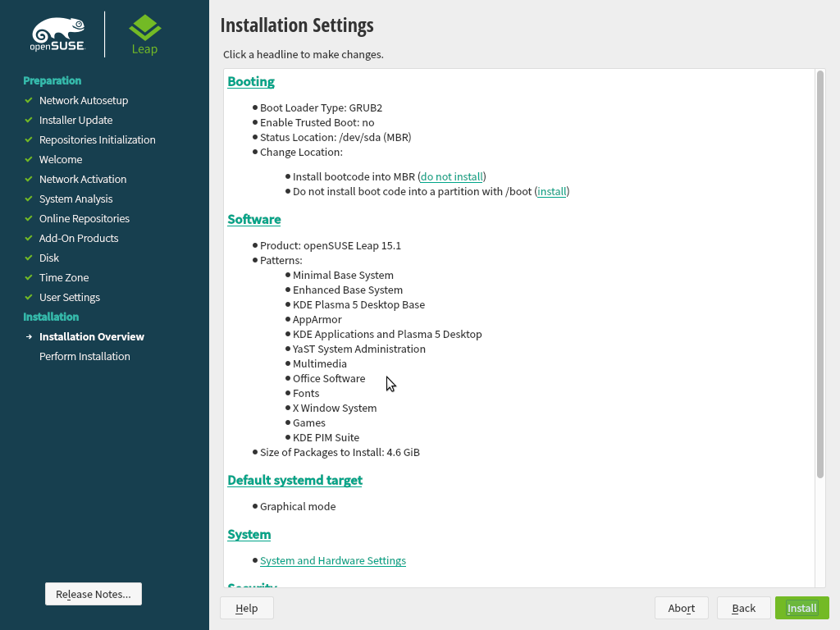Click 'Office Software' pattern entry

(328, 378)
